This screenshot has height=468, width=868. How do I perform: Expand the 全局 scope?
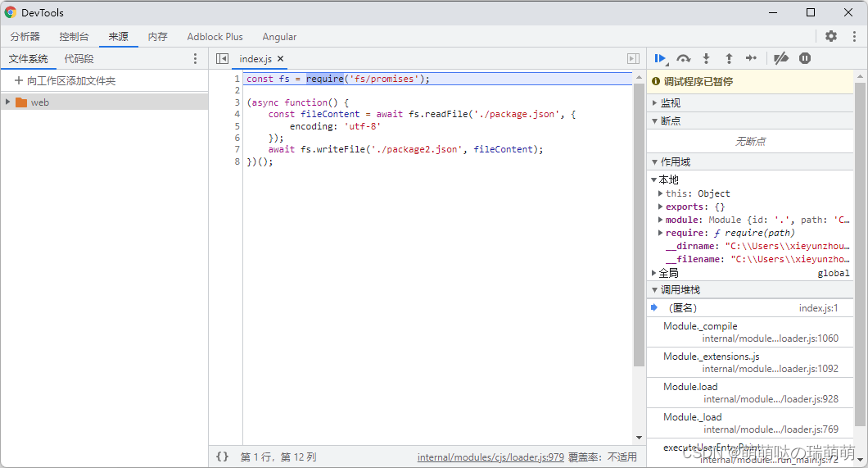653,273
